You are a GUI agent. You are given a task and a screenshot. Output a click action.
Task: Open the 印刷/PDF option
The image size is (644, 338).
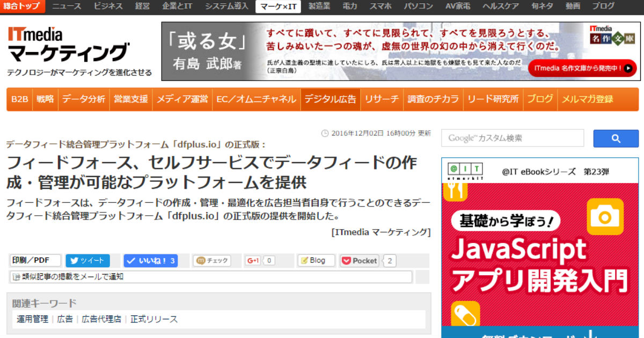pos(35,261)
